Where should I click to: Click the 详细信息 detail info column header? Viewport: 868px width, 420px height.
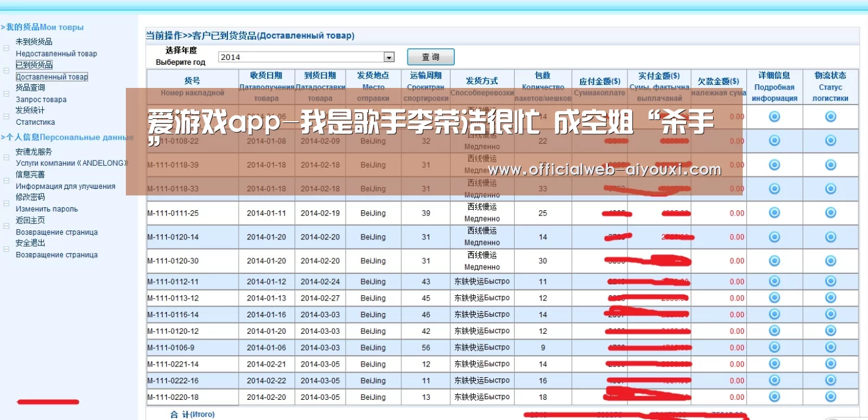(774, 87)
